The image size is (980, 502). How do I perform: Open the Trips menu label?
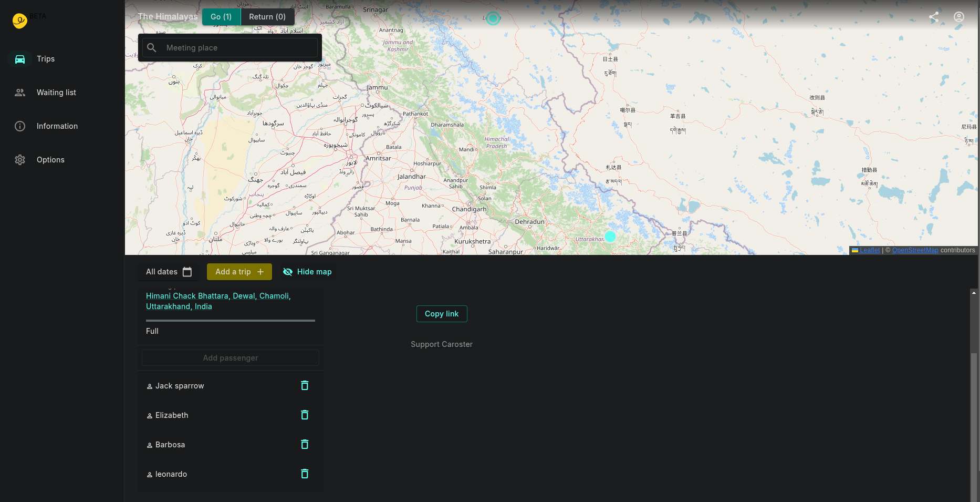pos(46,59)
